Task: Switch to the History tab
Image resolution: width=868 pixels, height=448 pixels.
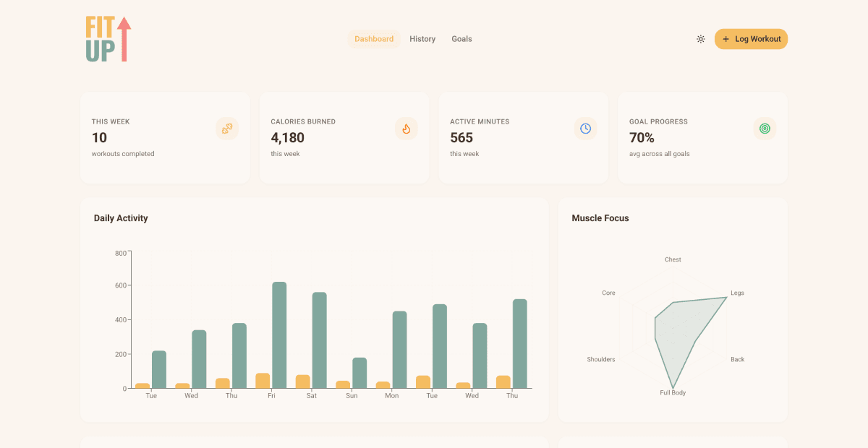Action: [422, 39]
